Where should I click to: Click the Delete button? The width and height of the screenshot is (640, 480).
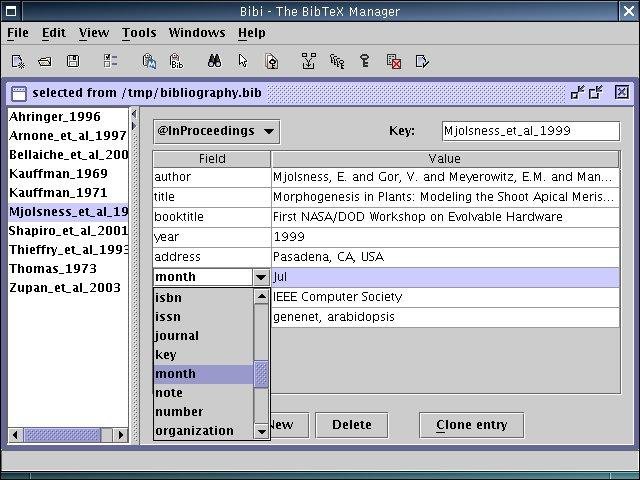[351, 425]
